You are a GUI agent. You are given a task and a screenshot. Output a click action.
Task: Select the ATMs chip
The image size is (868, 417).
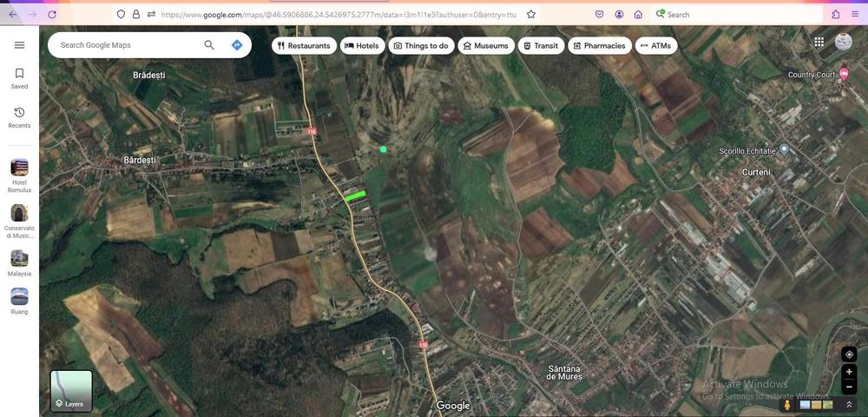tap(656, 46)
